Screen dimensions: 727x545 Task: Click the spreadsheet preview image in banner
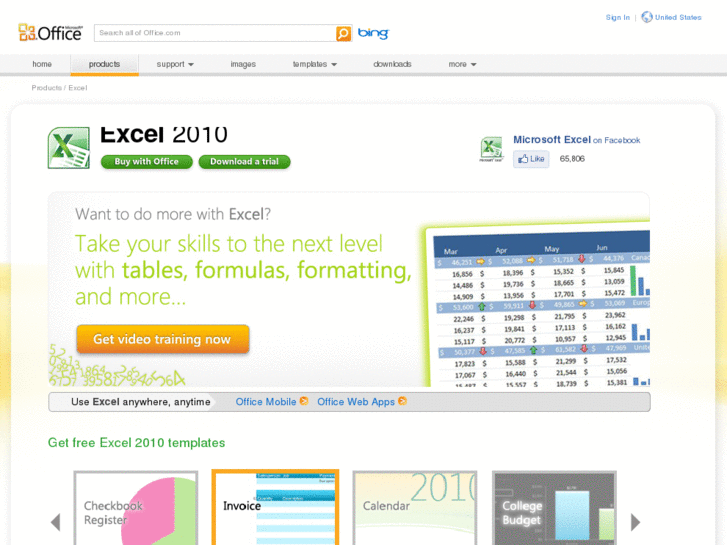[x=536, y=304]
